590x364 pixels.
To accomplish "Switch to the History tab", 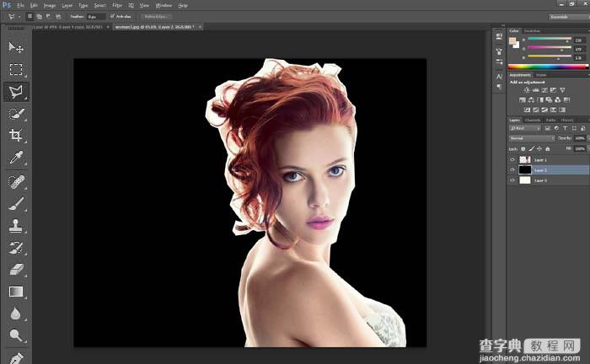I will click(566, 120).
